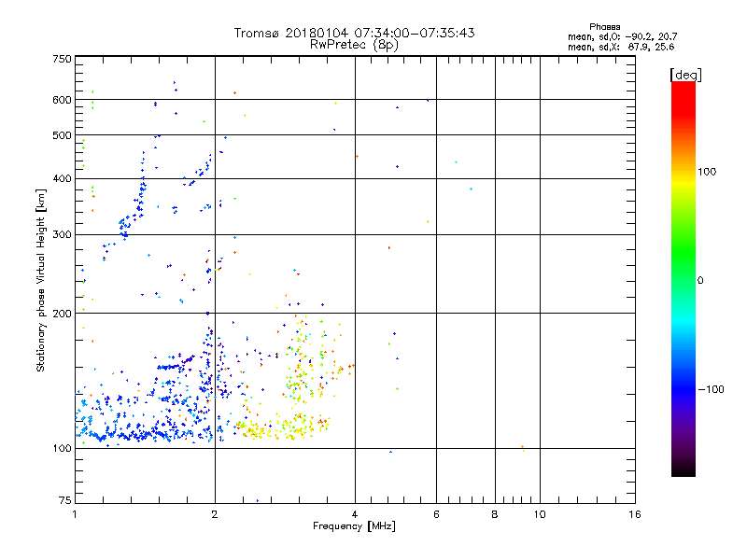Click the '300' y-axis tick label

(62, 235)
